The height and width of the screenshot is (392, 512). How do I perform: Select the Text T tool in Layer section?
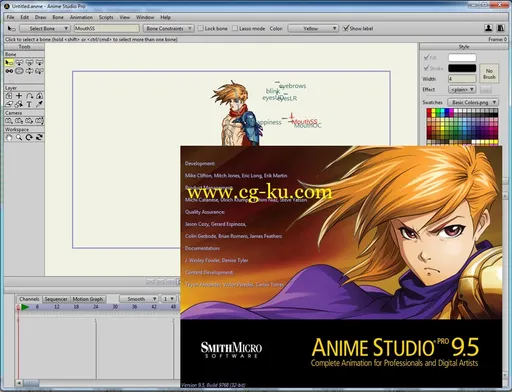[29, 104]
